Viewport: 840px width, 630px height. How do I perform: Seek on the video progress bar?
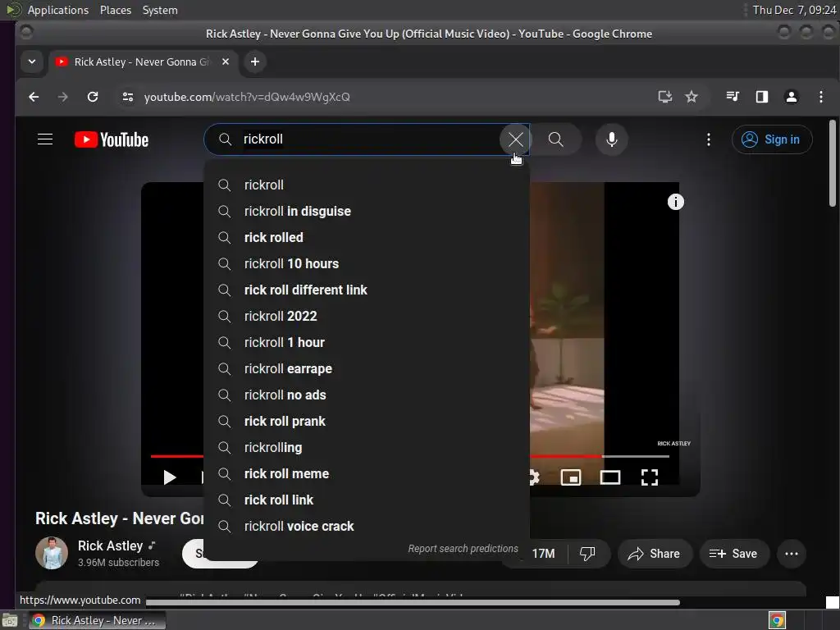pyautogui.click(x=600, y=456)
